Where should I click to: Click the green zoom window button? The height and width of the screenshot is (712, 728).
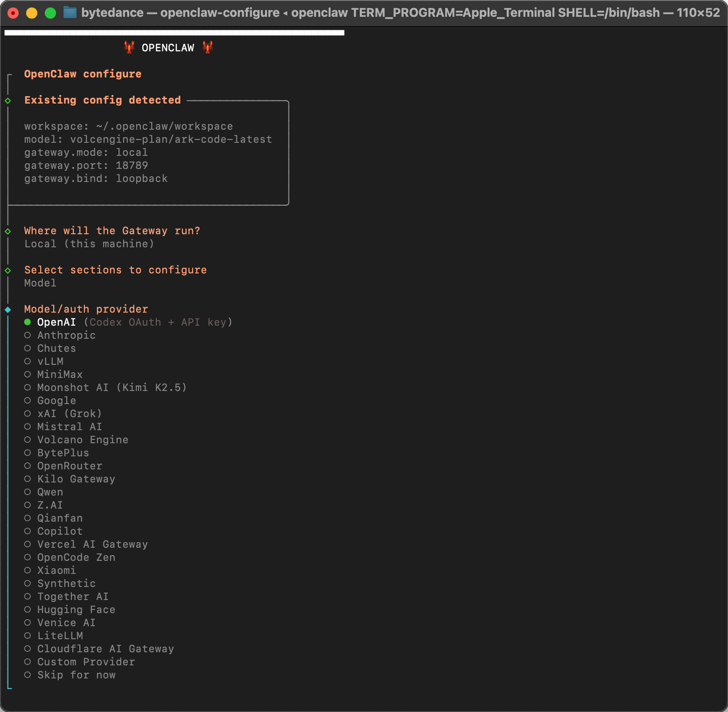50,13
